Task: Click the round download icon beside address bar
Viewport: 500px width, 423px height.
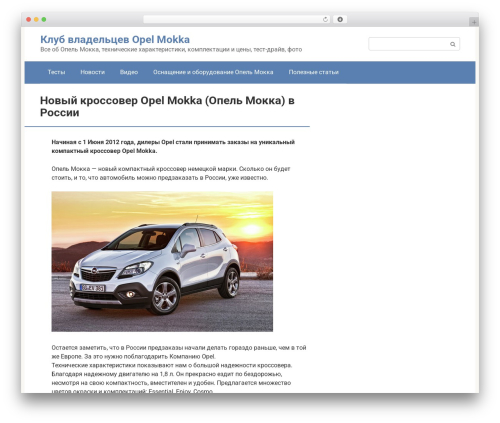Action: [x=340, y=19]
